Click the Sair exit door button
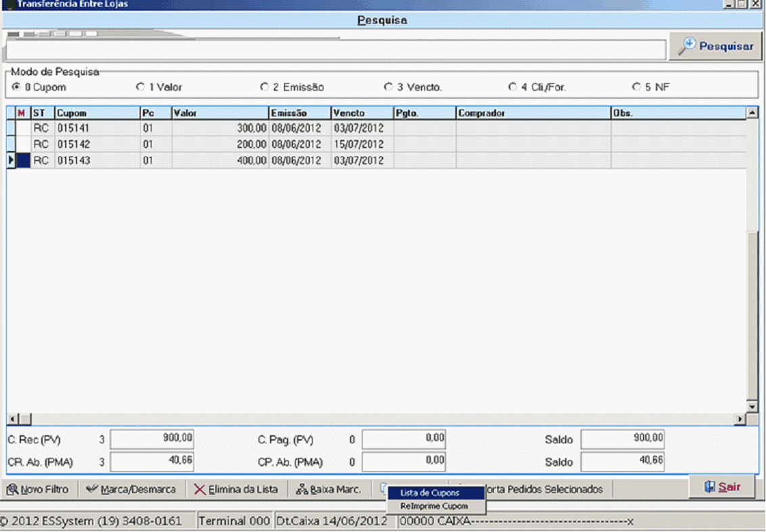The width and height of the screenshot is (766, 532). pos(721,487)
